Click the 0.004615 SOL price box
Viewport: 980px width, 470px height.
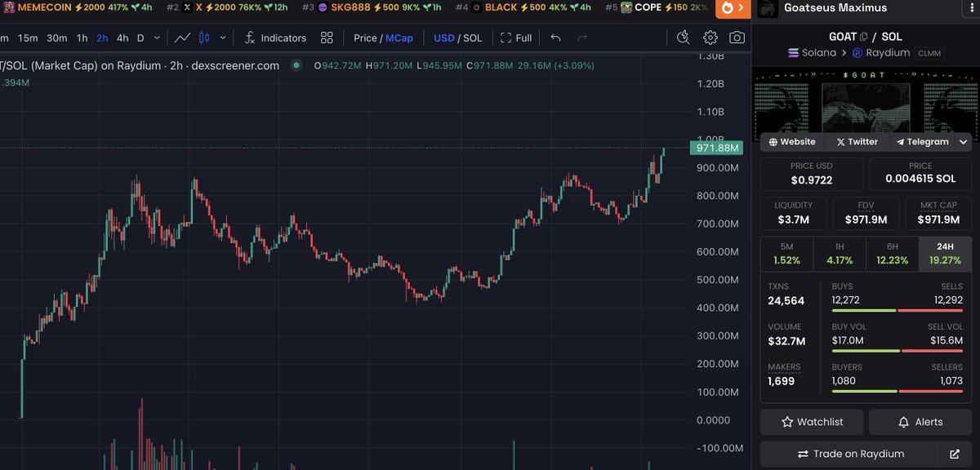(920, 173)
